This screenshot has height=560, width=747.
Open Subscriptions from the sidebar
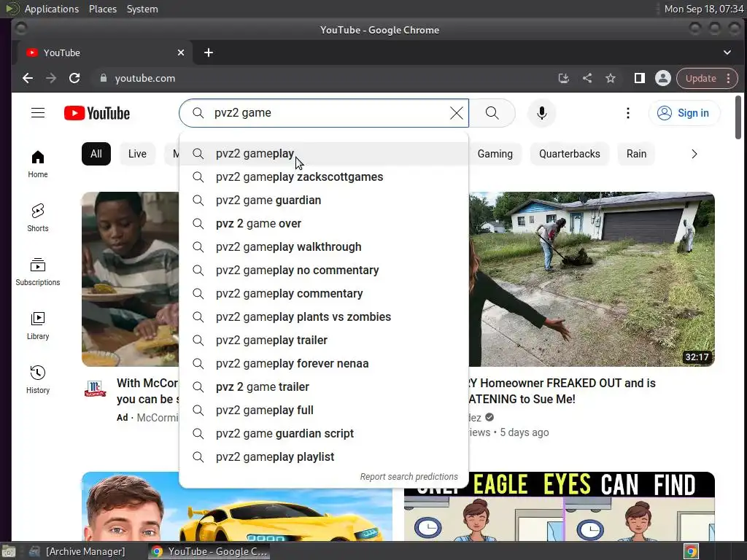tap(38, 271)
